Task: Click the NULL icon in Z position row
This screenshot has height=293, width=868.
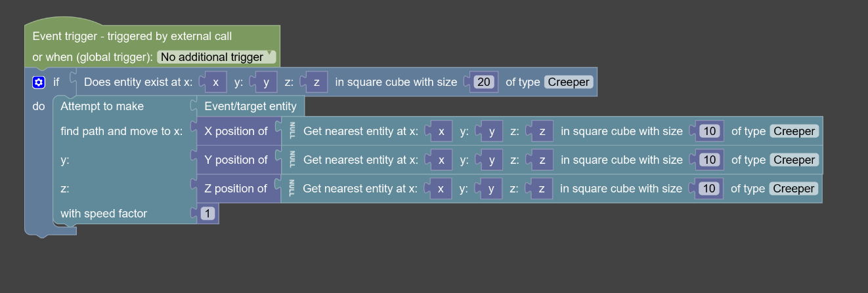Action: pos(292,189)
